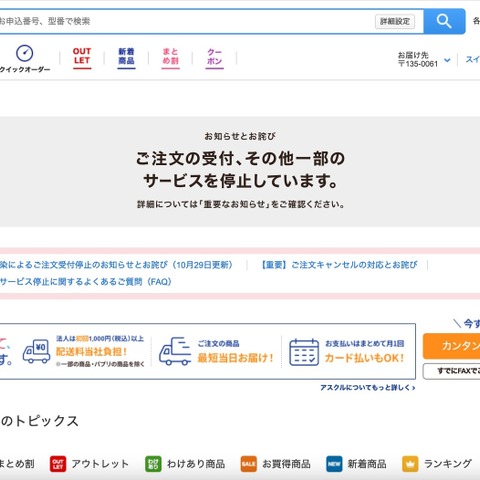The image size is (480, 480).
Task: Open order suspension notice updated 10月29日
Action: point(116,265)
